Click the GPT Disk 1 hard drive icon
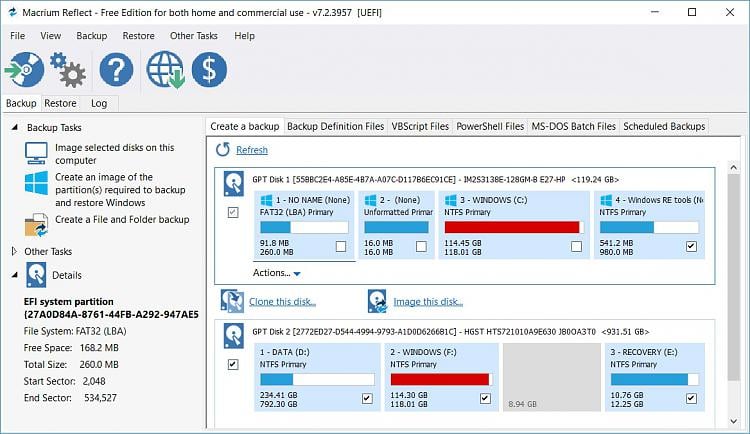The width and height of the screenshot is (750, 434). tap(234, 184)
